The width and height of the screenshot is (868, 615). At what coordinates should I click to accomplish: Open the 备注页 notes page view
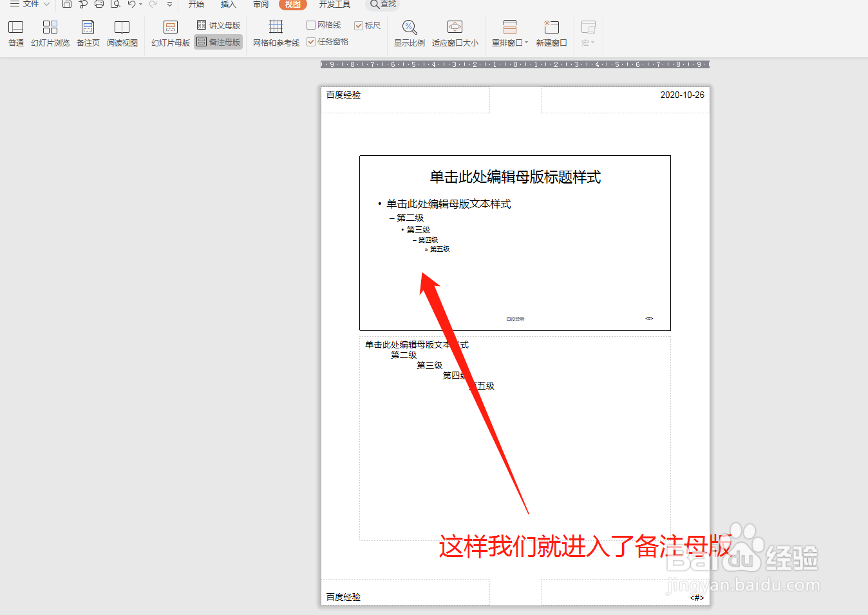(88, 33)
